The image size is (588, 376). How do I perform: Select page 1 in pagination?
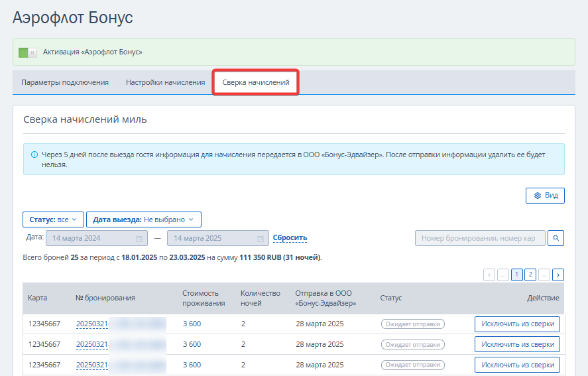pyautogui.click(x=517, y=275)
